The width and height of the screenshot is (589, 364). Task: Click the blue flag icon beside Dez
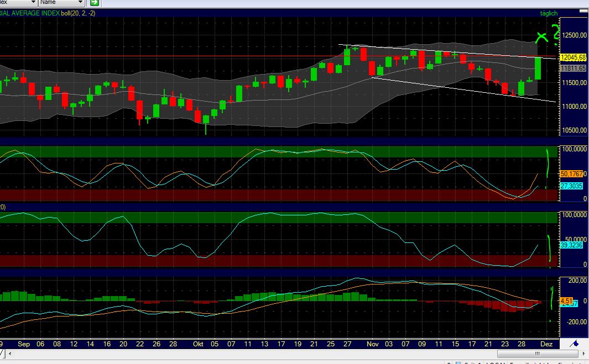click(x=574, y=344)
